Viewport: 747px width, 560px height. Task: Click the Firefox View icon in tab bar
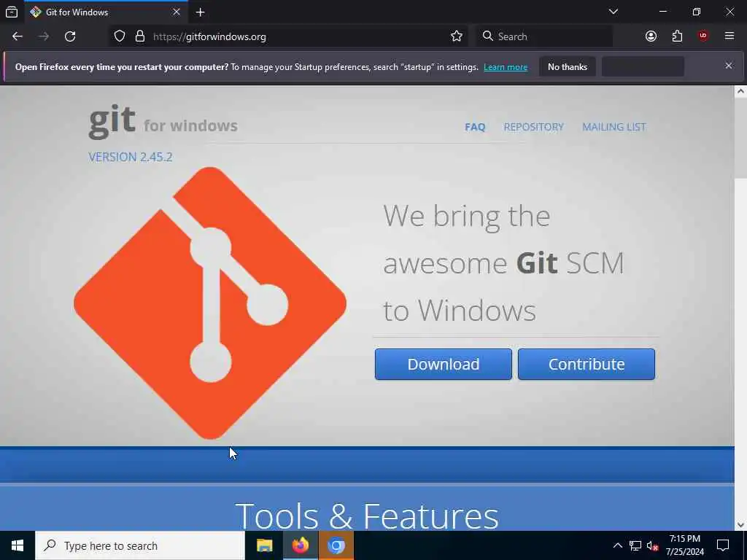[x=12, y=12]
